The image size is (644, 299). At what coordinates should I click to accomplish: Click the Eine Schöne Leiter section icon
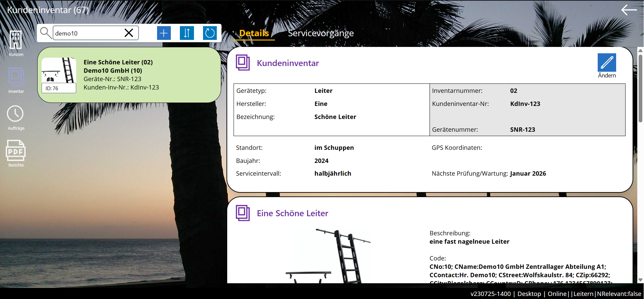[x=243, y=213]
